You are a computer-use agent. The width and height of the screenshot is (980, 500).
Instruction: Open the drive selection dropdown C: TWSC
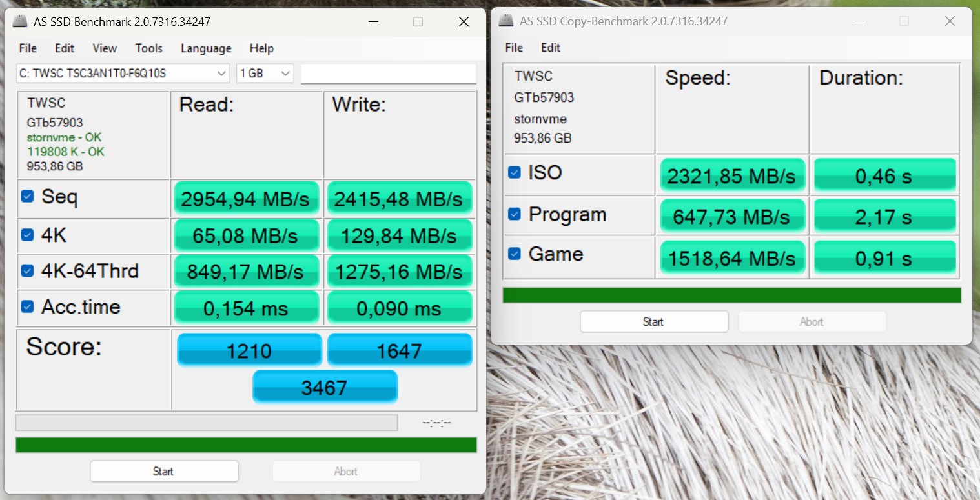pyautogui.click(x=123, y=74)
